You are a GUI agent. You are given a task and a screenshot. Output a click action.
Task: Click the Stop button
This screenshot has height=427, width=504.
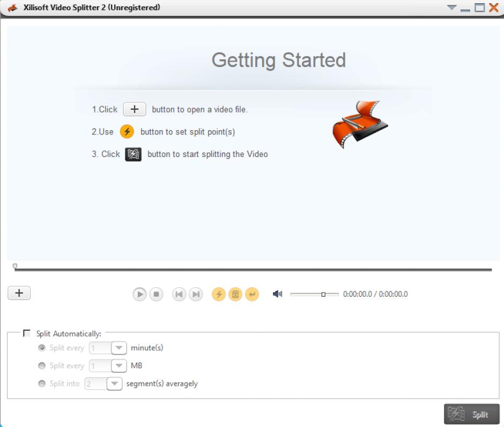click(156, 294)
